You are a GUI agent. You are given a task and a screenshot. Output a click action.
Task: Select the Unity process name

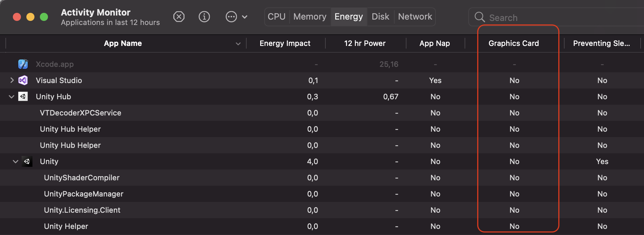pyautogui.click(x=49, y=161)
